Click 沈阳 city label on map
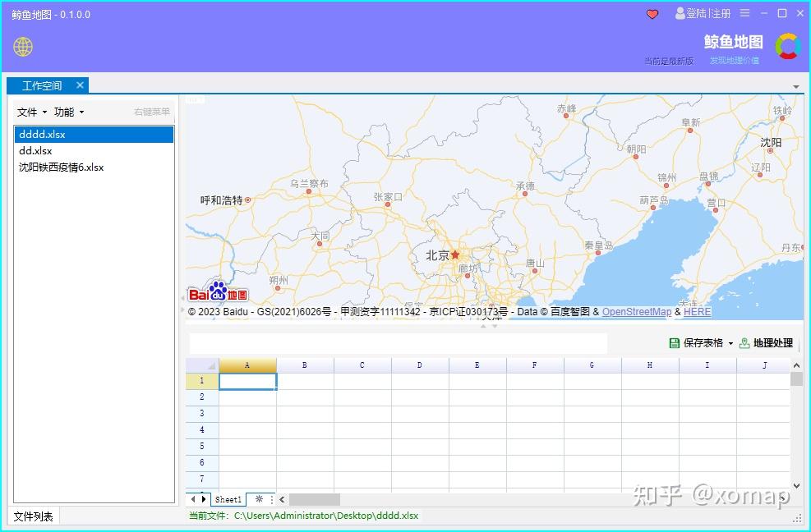The height and width of the screenshot is (532, 811). (x=771, y=142)
